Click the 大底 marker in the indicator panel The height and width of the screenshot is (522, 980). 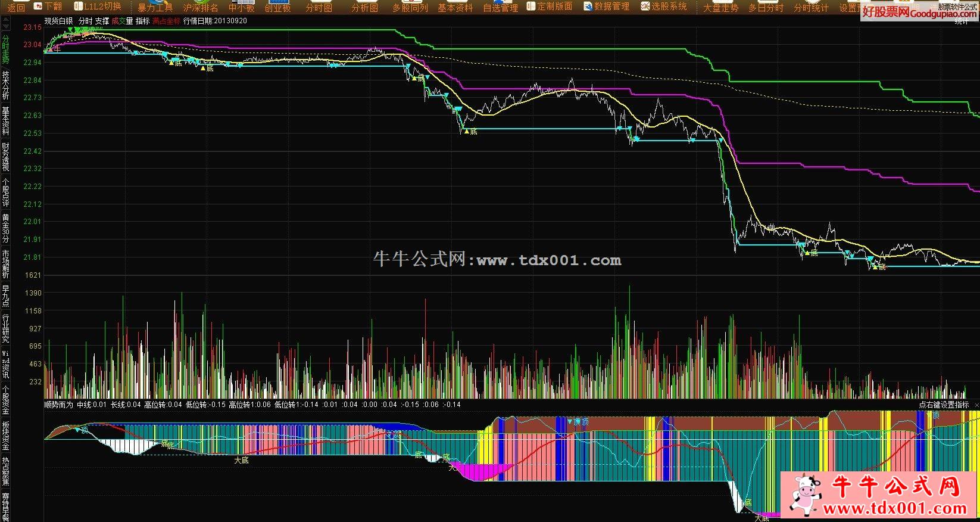[241, 461]
